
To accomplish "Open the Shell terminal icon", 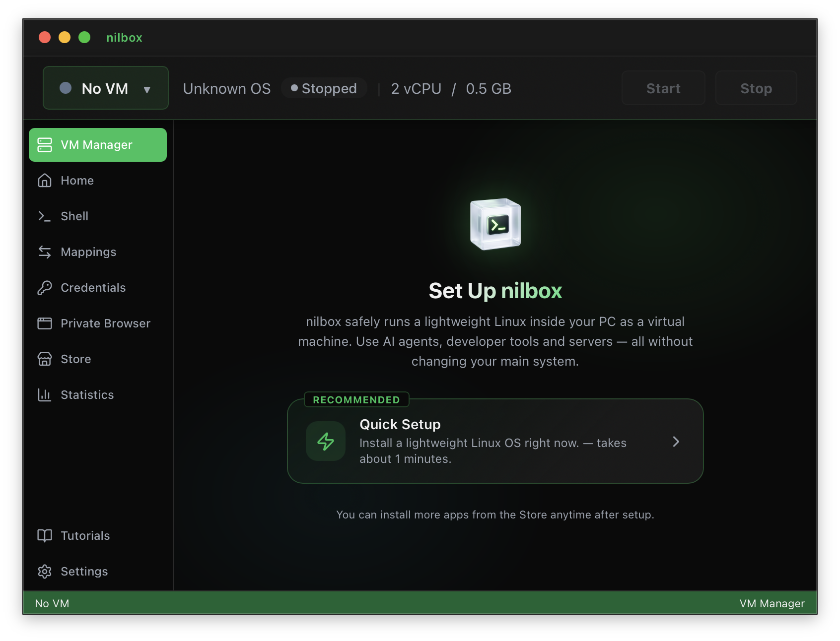I will pyautogui.click(x=44, y=216).
